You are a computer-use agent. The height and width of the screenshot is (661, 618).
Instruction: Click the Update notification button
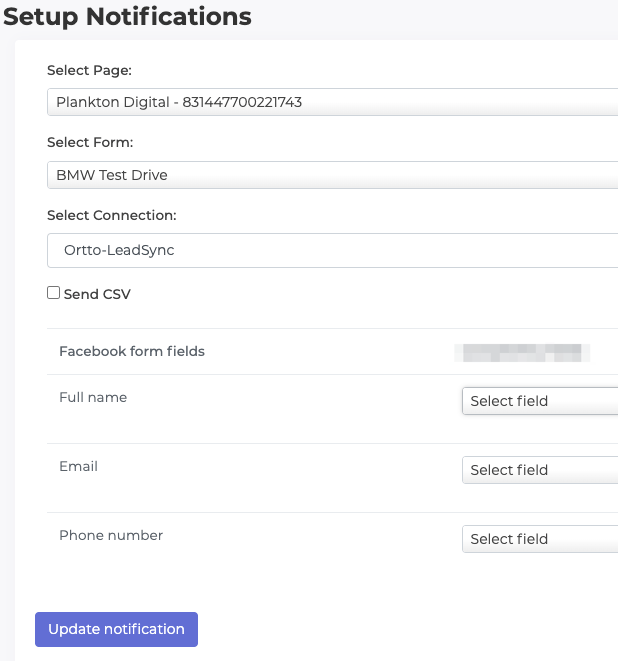(116, 629)
